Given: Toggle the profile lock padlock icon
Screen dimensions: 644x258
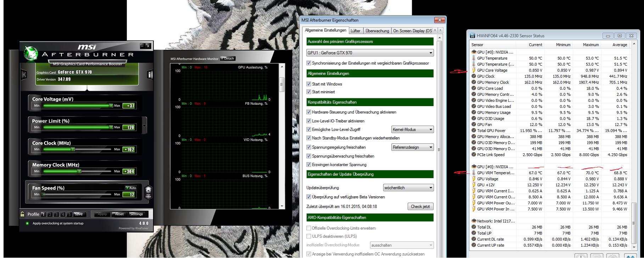Looking at the screenshot, I should coord(22,214).
